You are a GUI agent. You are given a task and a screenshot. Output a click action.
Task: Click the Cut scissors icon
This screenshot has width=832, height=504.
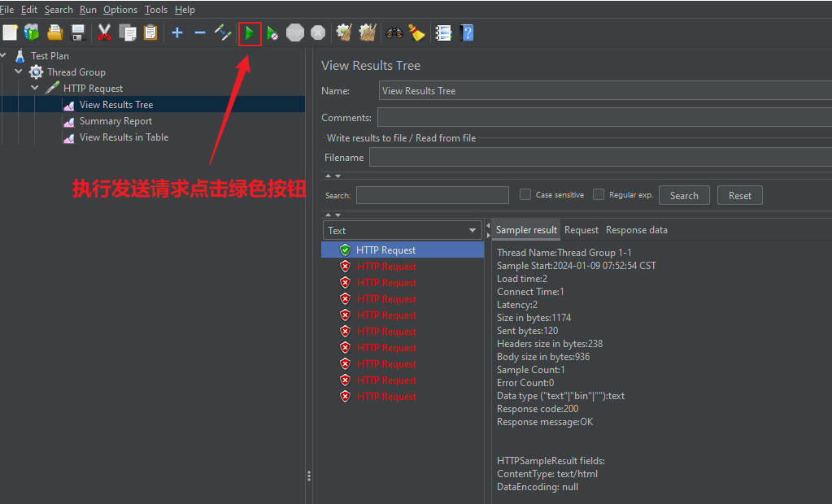pos(104,33)
